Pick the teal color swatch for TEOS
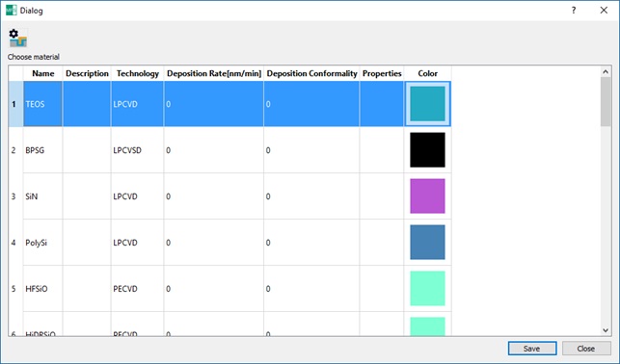Image resolution: width=620 pixels, height=364 pixels. click(427, 104)
